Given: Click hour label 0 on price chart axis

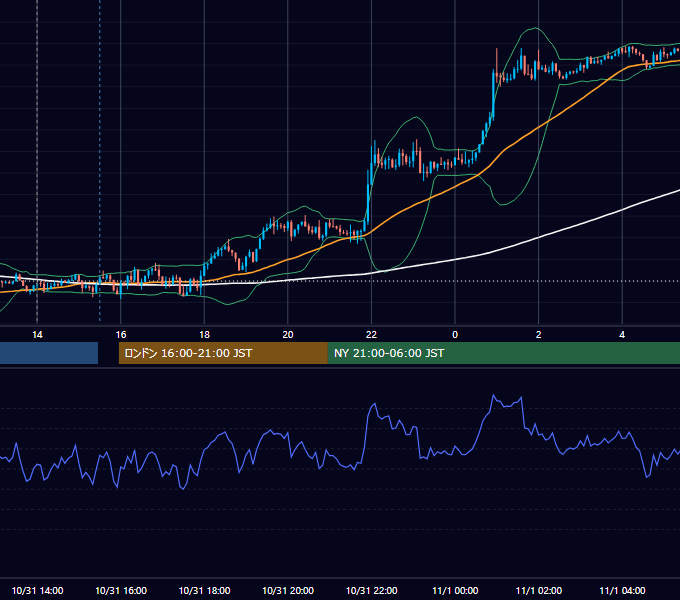Looking at the screenshot, I should coord(455,335).
